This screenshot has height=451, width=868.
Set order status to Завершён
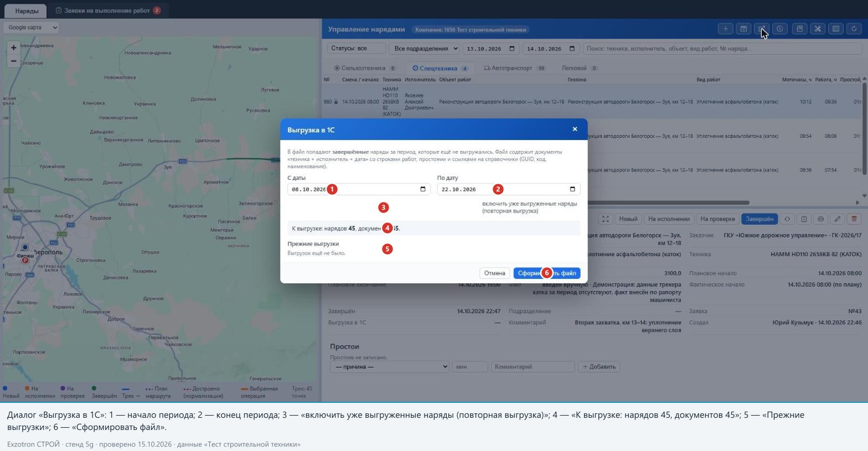pos(759,219)
